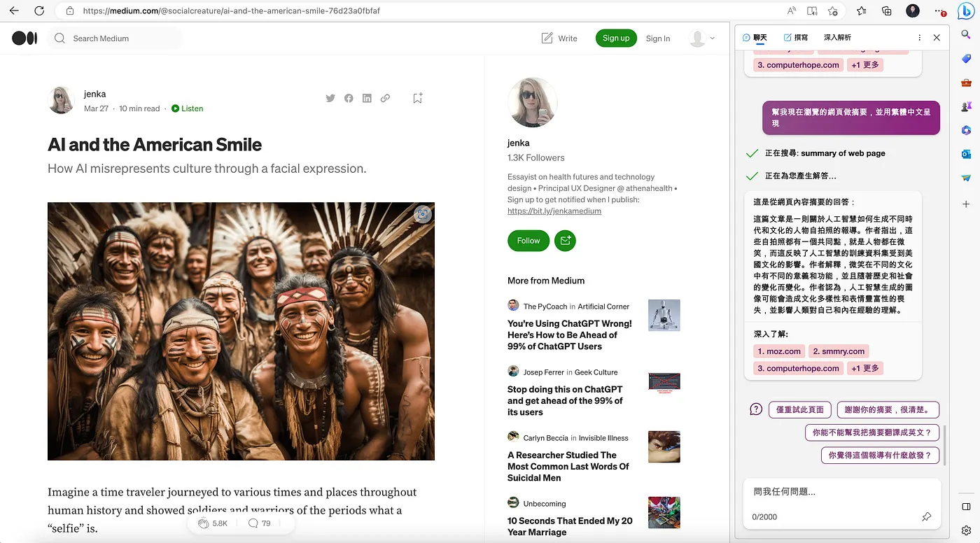Expand '+1 更多' sources in latest answer
Screen dimensions: 980x543
point(865,368)
